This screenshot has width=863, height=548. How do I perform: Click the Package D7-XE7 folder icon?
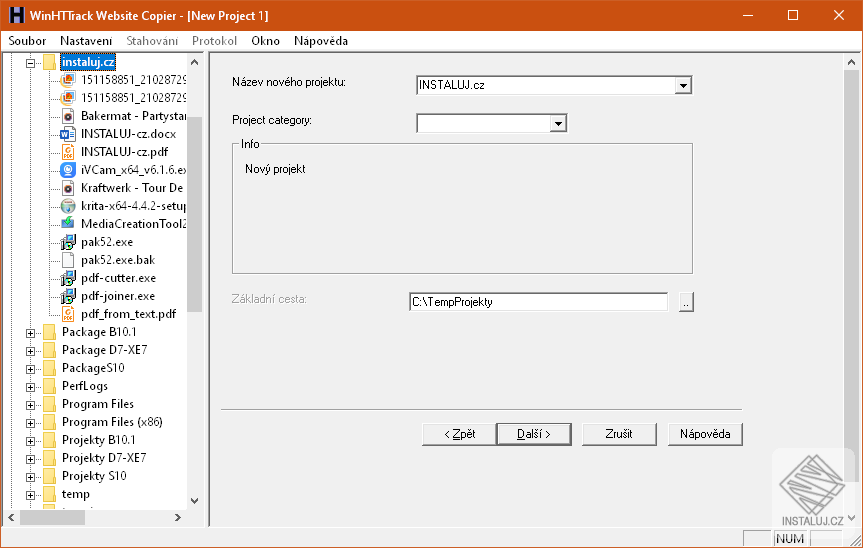tap(50, 350)
